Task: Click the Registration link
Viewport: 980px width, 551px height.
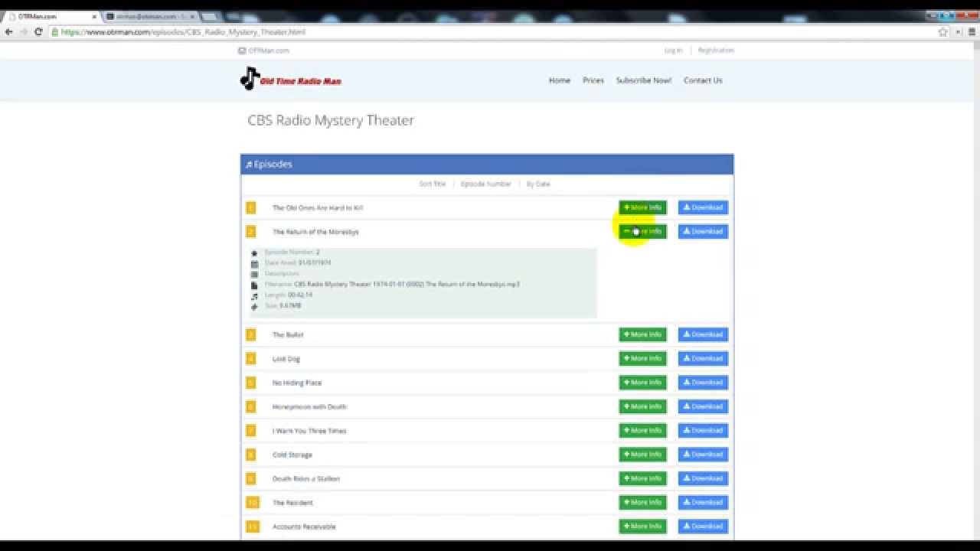Action: (x=716, y=51)
